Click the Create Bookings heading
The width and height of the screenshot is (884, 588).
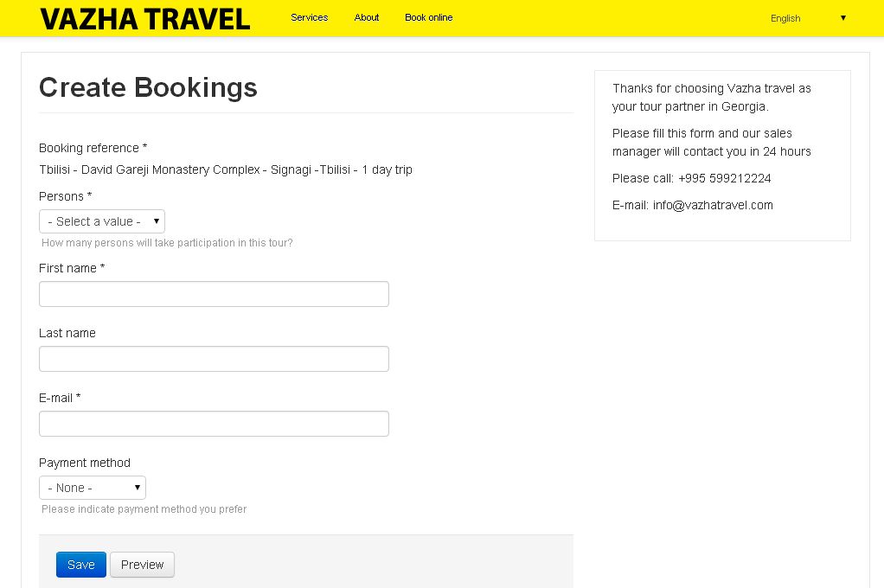[x=148, y=87]
